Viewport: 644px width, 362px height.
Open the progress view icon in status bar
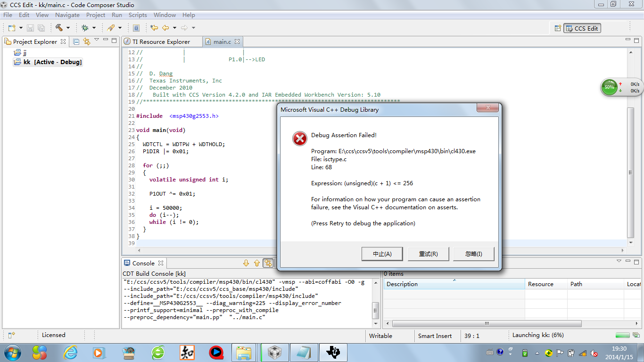pos(636,336)
